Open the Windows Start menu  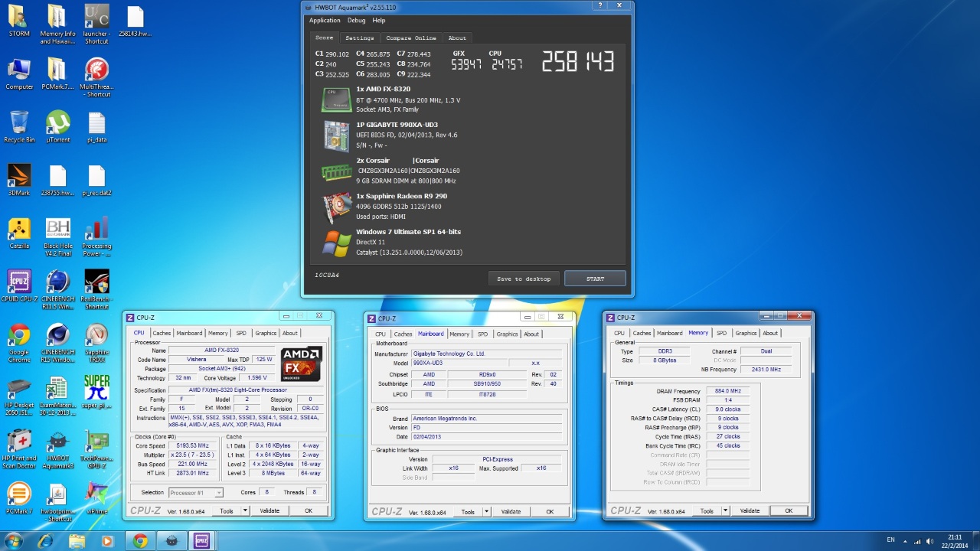click(x=13, y=541)
